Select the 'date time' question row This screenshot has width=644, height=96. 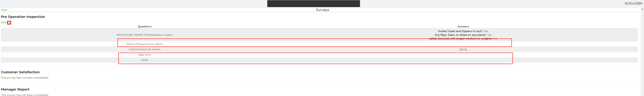[x=319, y=55]
